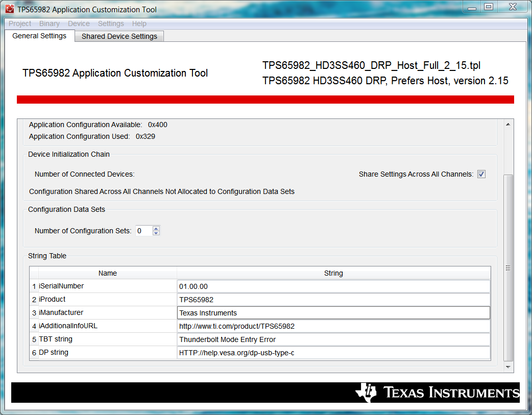Edit the iProduct string TPS65982

(x=333, y=300)
